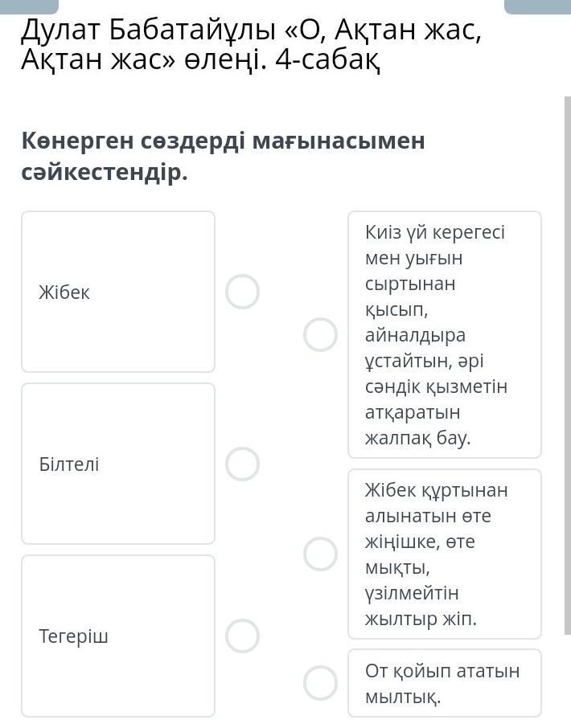Image resolution: width=571 pixels, height=728 pixels.
Task: Click the vertical scrollbar on the right
Action: point(567,362)
